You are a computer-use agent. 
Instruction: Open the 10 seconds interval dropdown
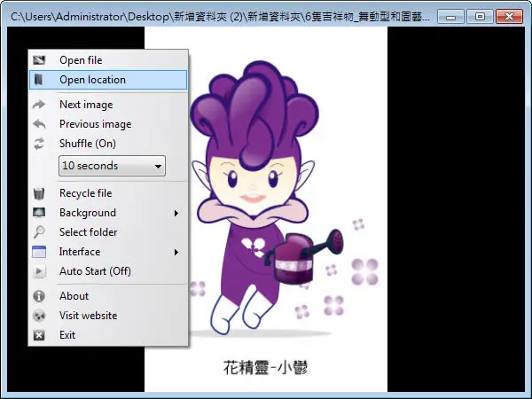coord(112,166)
